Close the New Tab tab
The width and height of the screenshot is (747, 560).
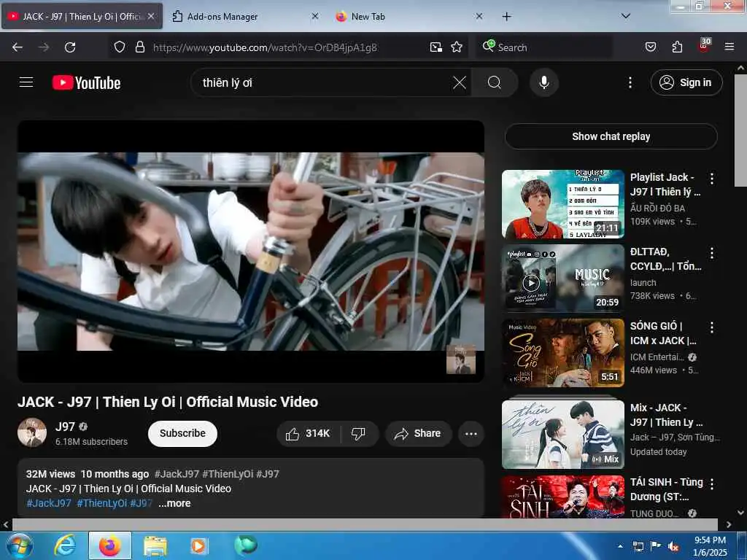pos(479,16)
